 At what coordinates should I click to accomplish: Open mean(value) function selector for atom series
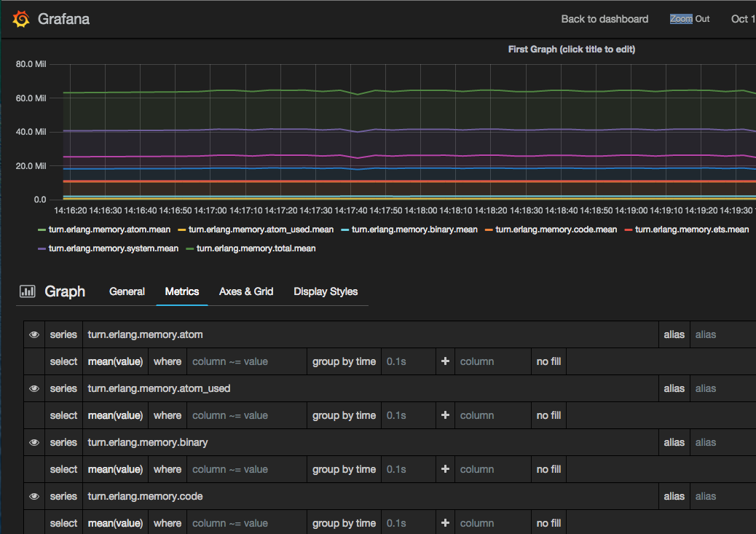click(x=115, y=361)
